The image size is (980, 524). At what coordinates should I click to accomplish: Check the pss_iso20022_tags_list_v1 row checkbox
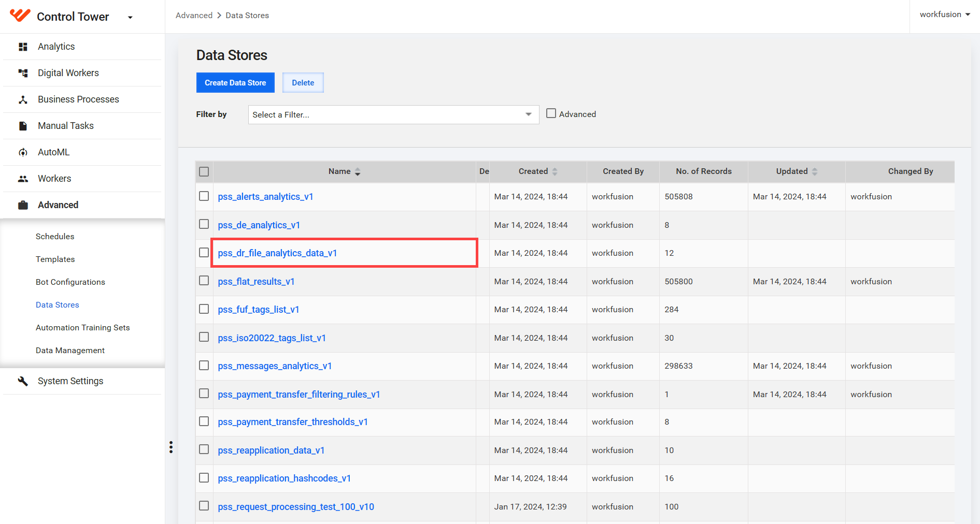point(204,337)
